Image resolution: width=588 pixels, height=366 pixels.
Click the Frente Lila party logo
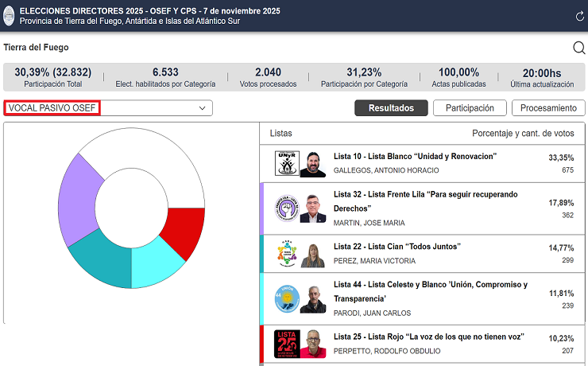click(x=286, y=208)
